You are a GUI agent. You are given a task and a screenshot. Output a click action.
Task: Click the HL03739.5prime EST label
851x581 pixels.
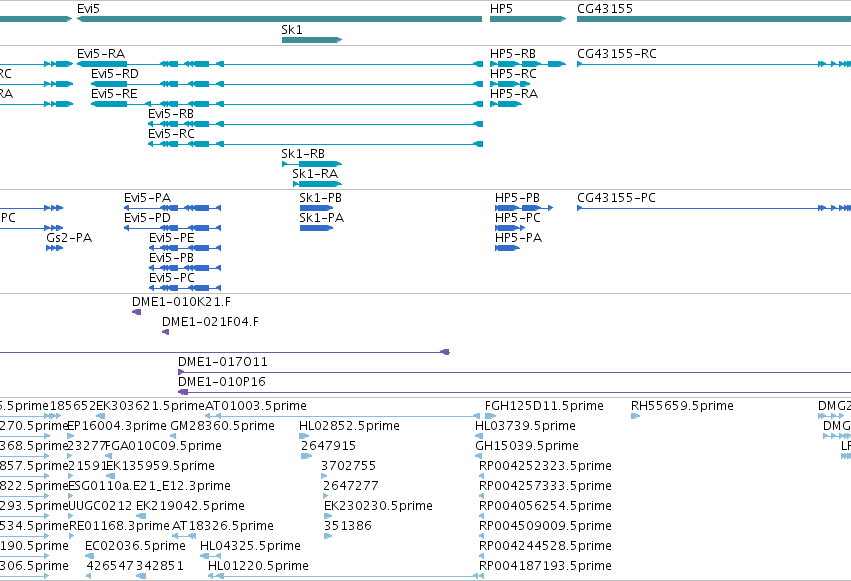[x=525, y=426]
